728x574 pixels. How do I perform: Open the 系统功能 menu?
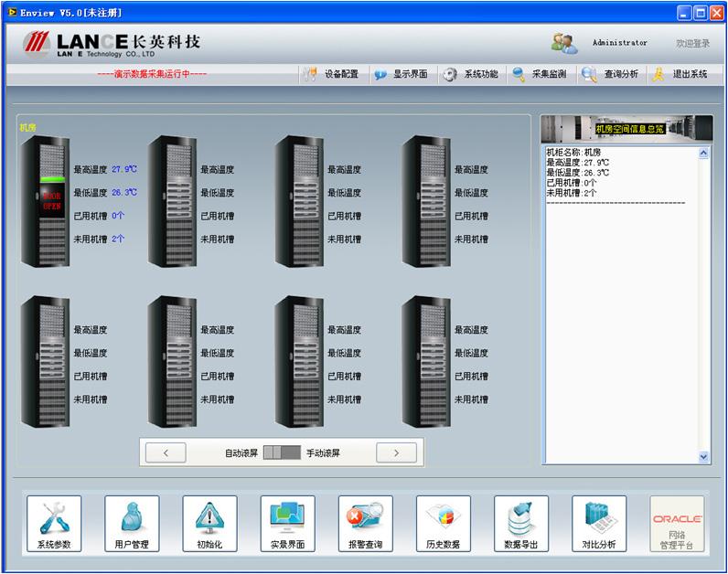pyautogui.click(x=471, y=75)
